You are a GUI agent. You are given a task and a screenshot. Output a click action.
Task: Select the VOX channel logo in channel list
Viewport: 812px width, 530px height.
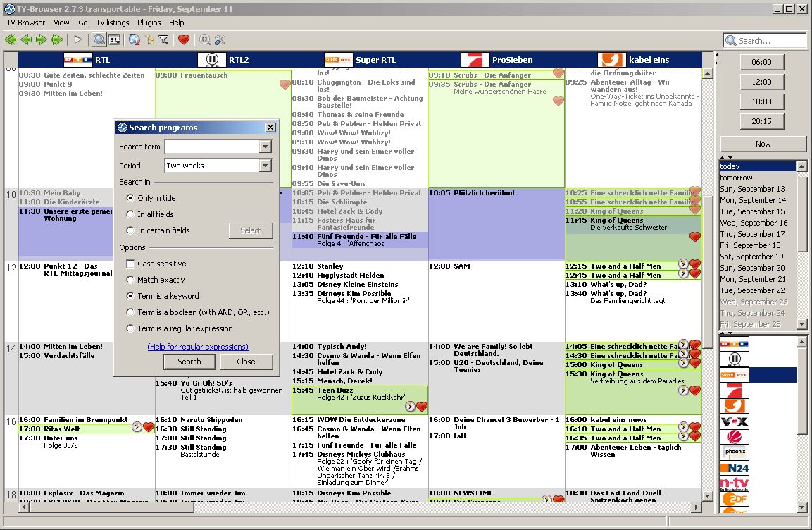click(734, 421)
